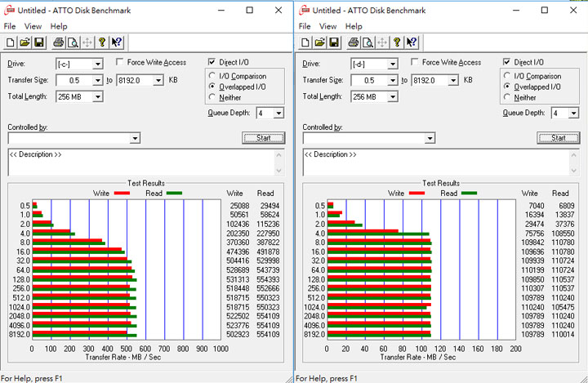
Task: Click the Description text box in right window
Action: click(441, 163)
